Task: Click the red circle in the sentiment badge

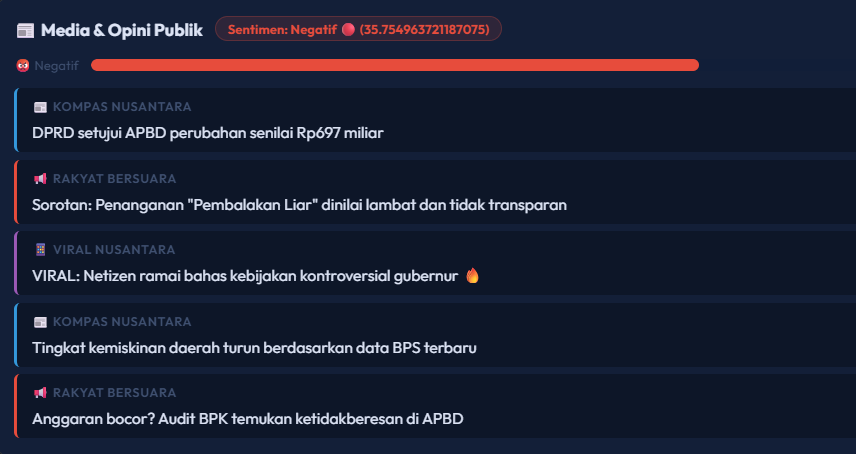Action: pyautogui.click(x=348, y=30)
